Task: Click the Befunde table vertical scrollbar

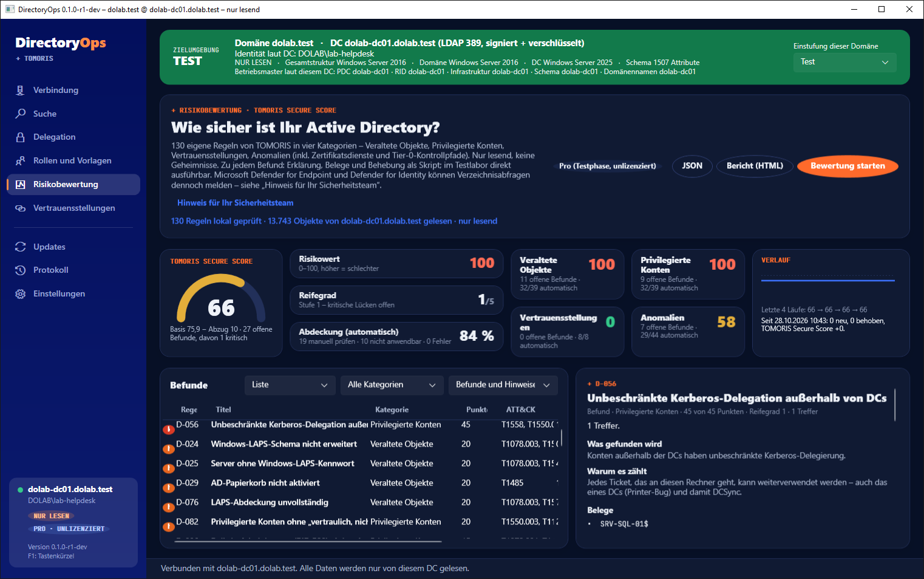Action: [561, 437]
